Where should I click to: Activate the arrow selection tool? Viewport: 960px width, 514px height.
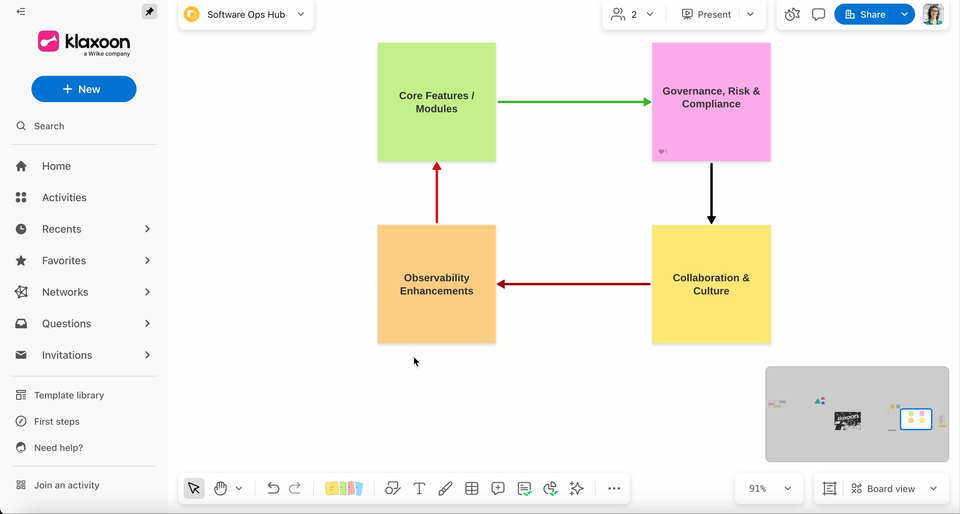[x=194, y=488]
